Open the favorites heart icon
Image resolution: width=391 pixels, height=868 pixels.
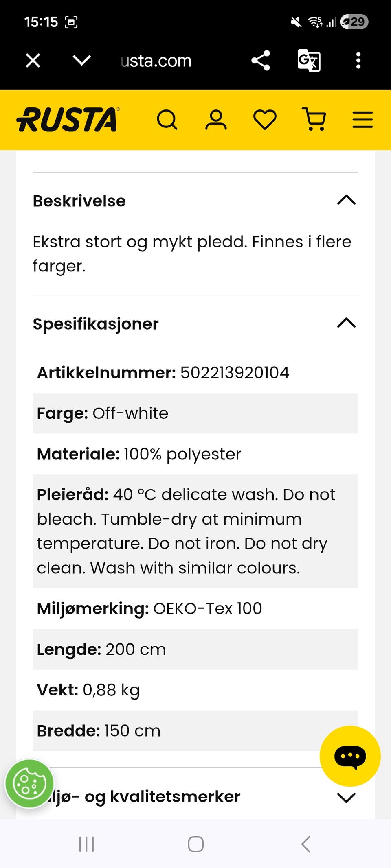coord(265,120)
